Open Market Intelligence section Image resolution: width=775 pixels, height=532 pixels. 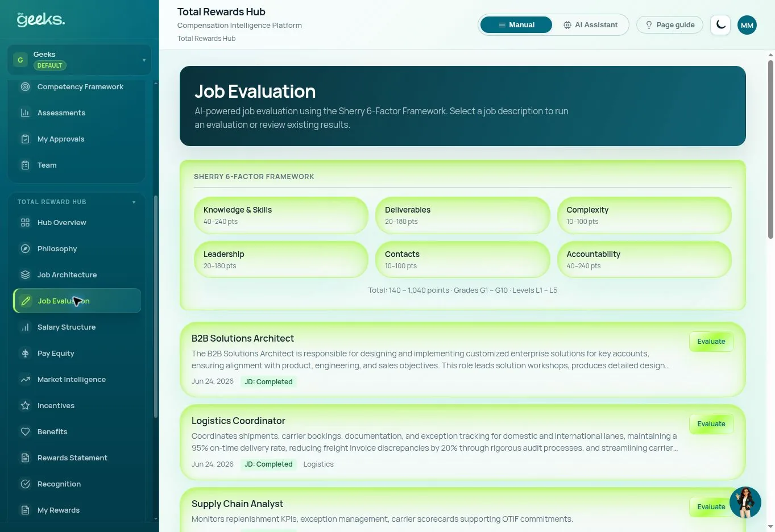click(77, 380)
